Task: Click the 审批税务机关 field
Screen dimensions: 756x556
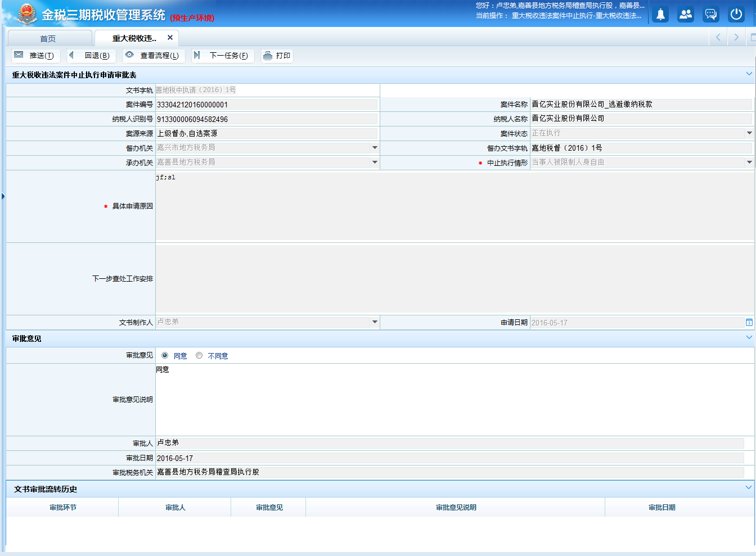Action: pos(449,472)
